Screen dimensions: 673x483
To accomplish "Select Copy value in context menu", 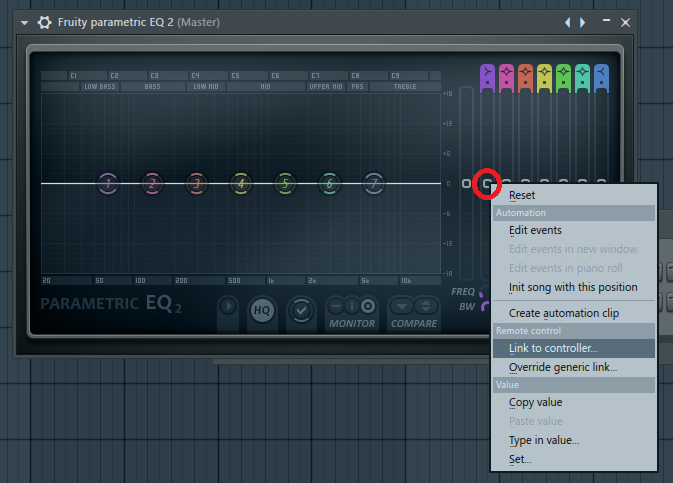I will (x=574, y=402).
